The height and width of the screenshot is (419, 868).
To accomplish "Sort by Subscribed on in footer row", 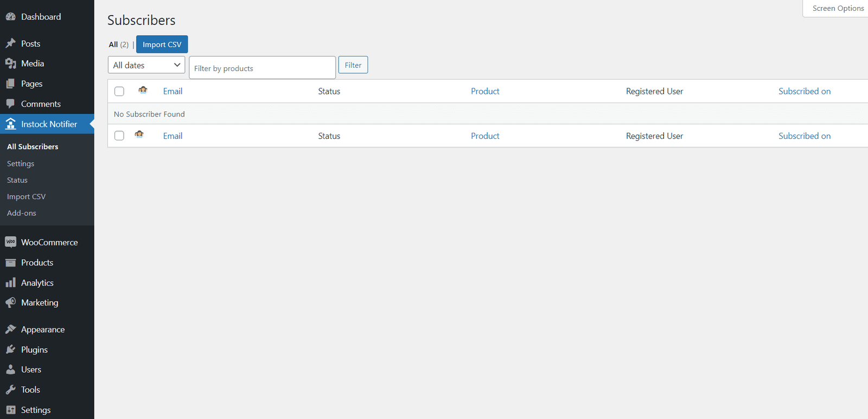I will click(805, 136).
